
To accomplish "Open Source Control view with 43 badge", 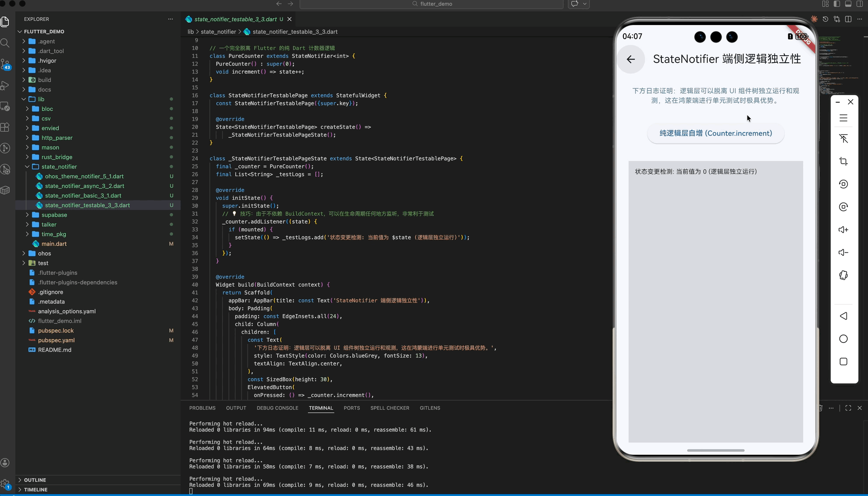I will [x=5, y=64].
